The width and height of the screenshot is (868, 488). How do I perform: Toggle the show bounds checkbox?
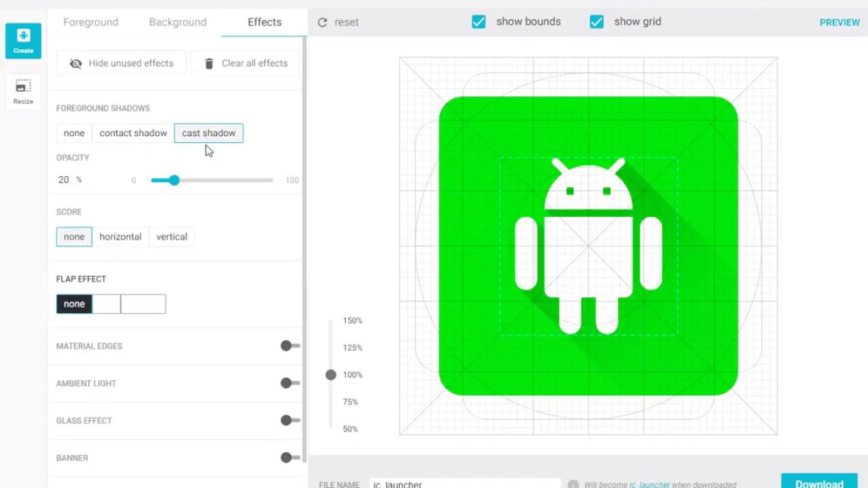[x=479, y=22]
